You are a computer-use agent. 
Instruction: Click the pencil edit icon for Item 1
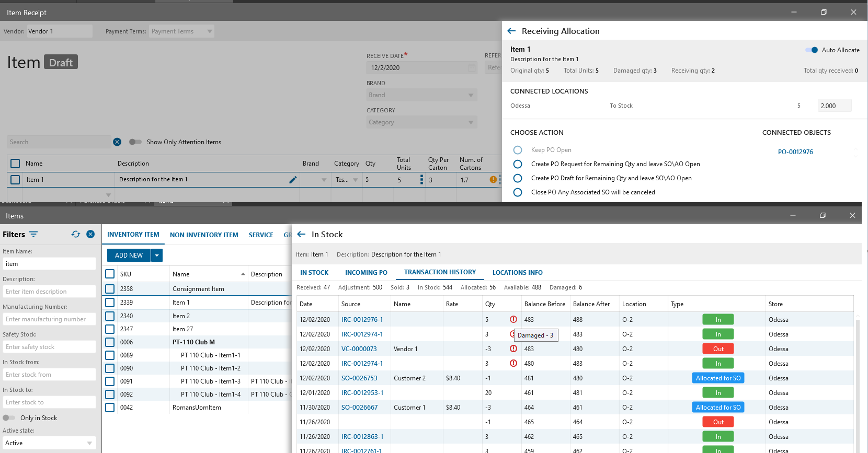coord(293,180)
